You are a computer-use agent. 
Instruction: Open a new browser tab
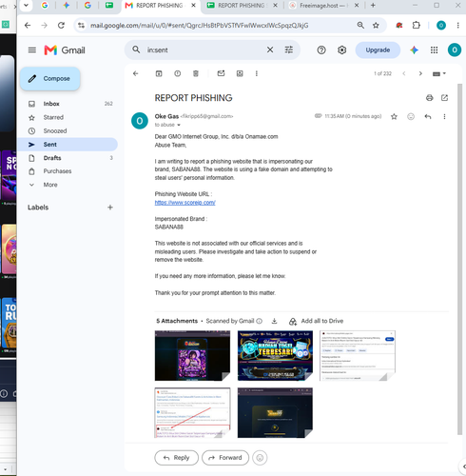click(x=373, y=6)
